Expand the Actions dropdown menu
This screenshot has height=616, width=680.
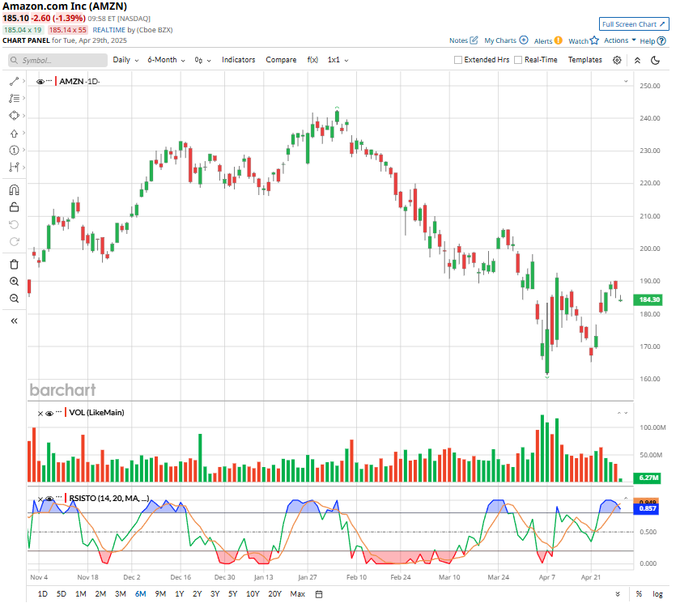pos(620,40)
